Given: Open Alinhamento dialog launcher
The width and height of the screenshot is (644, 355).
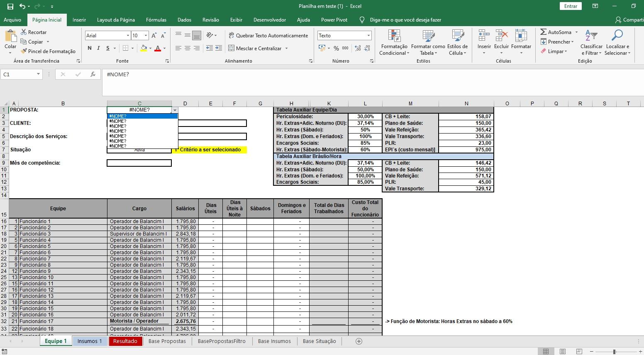Looking at the screenshot, I should click(x=311, y=61).
